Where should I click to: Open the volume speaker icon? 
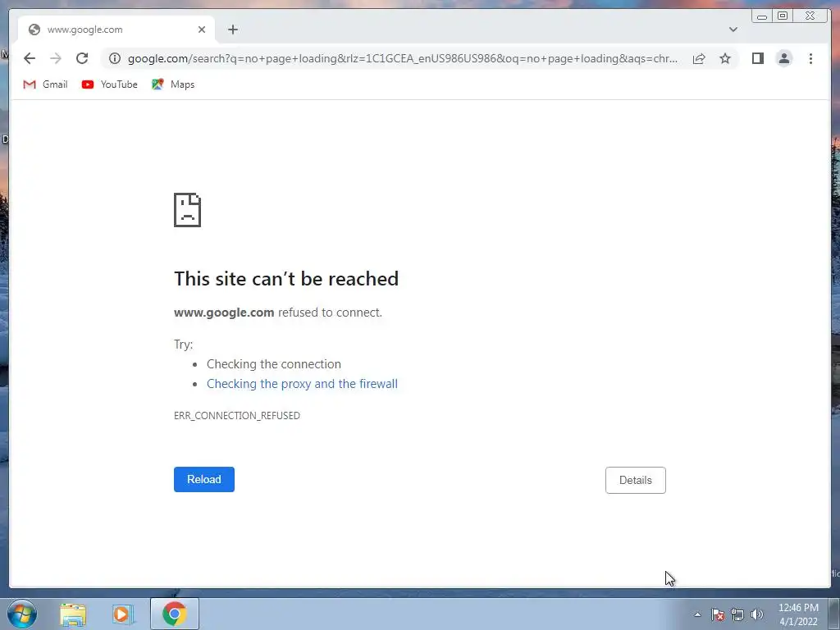(x=756, y=614)
